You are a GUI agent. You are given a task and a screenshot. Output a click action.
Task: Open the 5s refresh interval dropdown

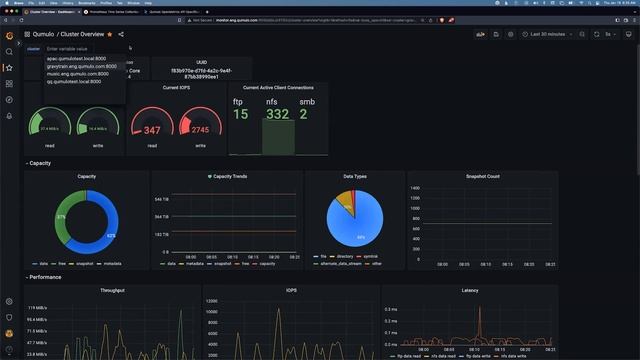coord(611,34)
